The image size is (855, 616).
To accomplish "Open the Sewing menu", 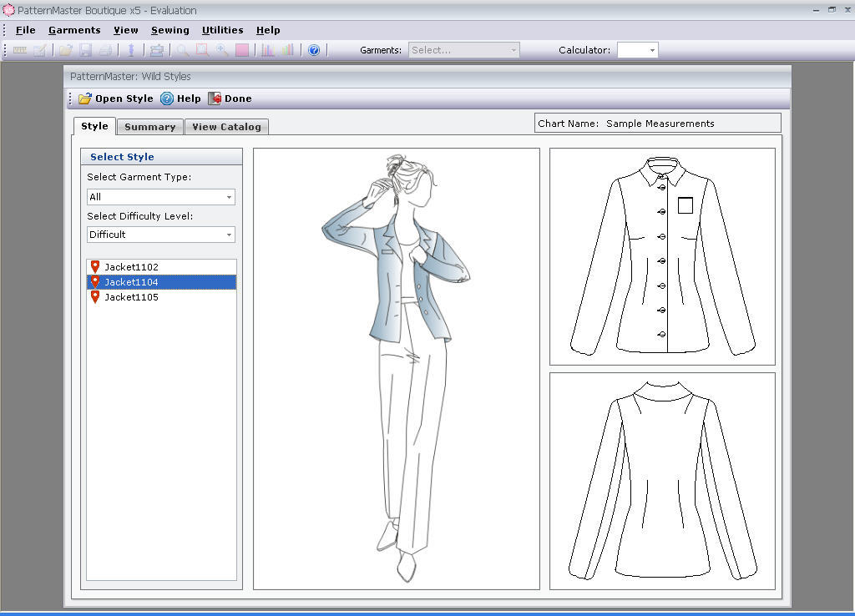I will coord(170,30).
